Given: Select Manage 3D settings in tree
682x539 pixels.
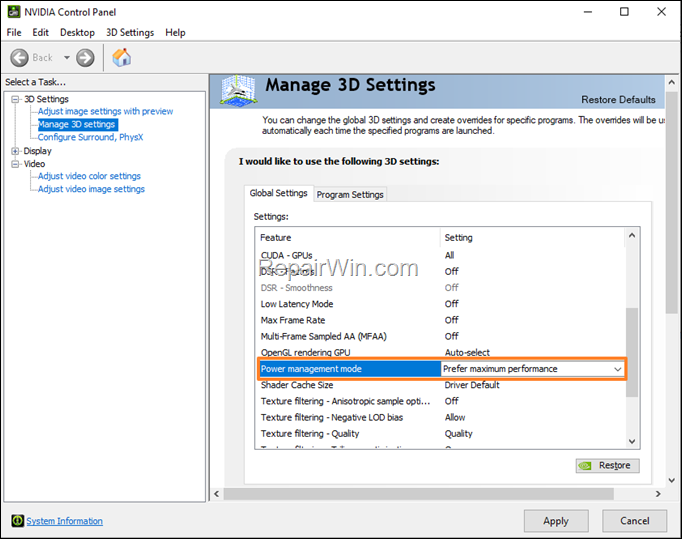Looking at the screenshot, I should pos(77,124).
